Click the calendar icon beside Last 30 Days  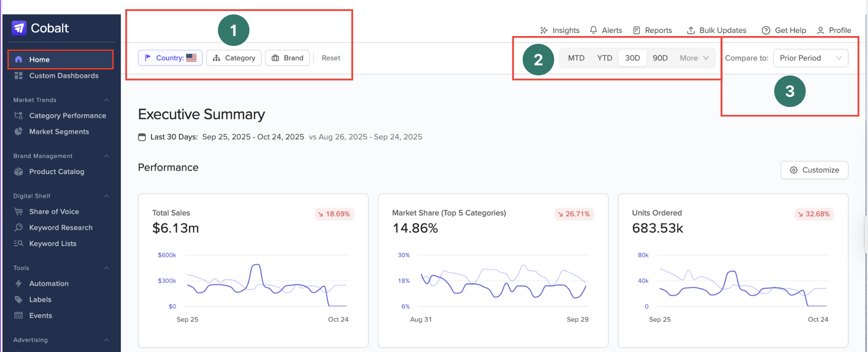pyautogui.click(x=142, y=137)
